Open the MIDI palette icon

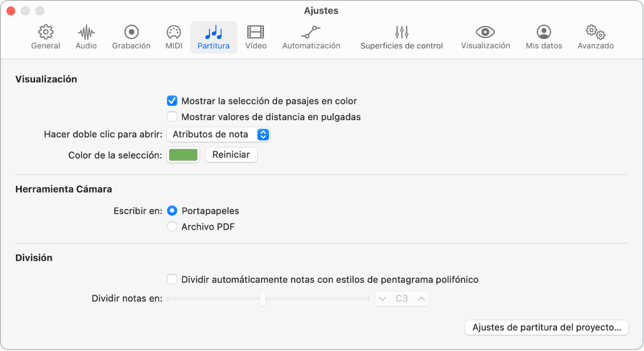point(173,33)
